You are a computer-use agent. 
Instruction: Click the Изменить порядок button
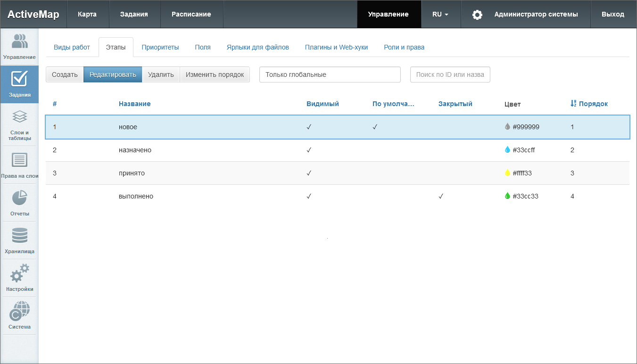click(215, 74)
